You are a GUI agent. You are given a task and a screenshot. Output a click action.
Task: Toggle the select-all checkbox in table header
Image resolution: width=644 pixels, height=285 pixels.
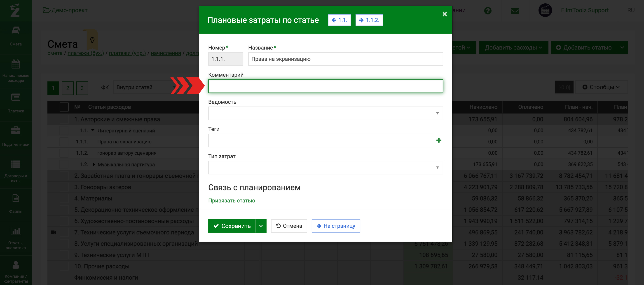click(64, 107)
